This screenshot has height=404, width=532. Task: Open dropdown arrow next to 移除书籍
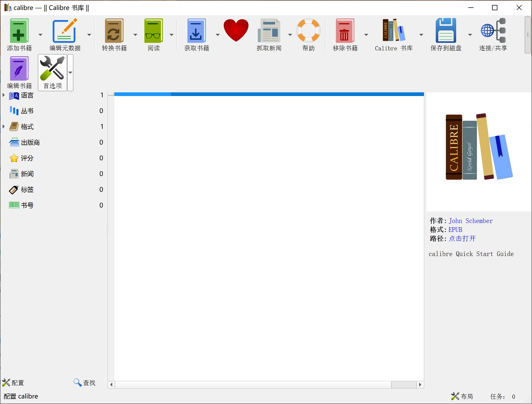tap(366, 35)
